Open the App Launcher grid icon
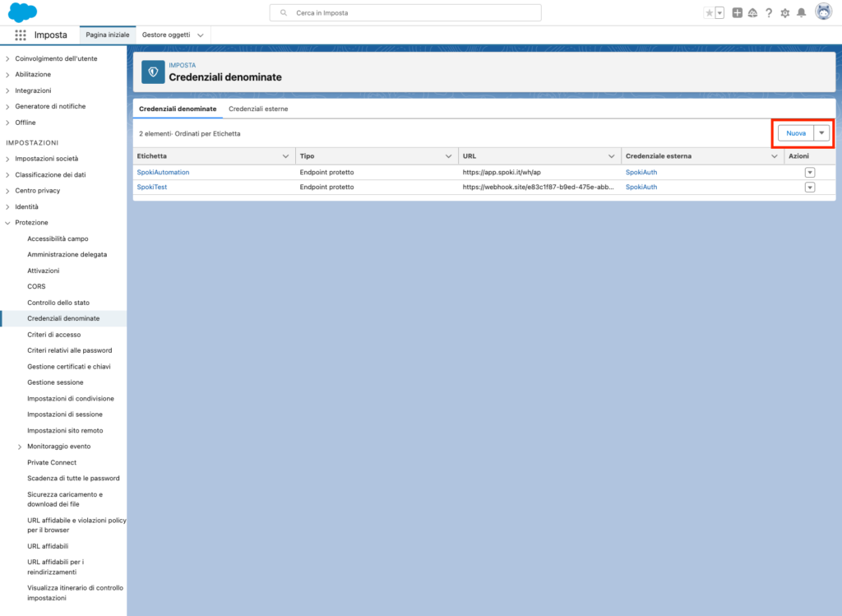 click(x=21, y=35)
